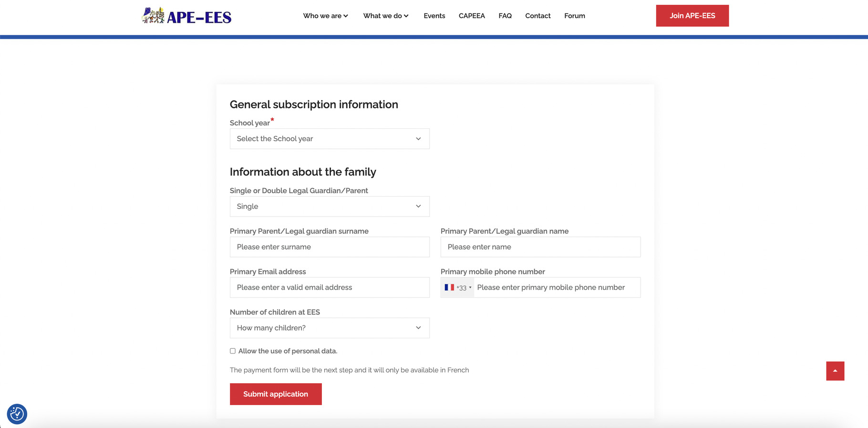This screenshot has height=428, width=868.
Task: Expand the What we do menu
Action: tap(386, 16)
